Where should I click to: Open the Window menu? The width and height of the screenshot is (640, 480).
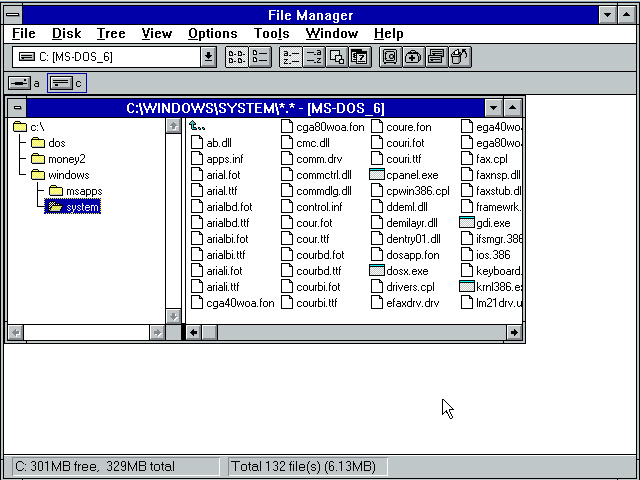click(332, 33)
